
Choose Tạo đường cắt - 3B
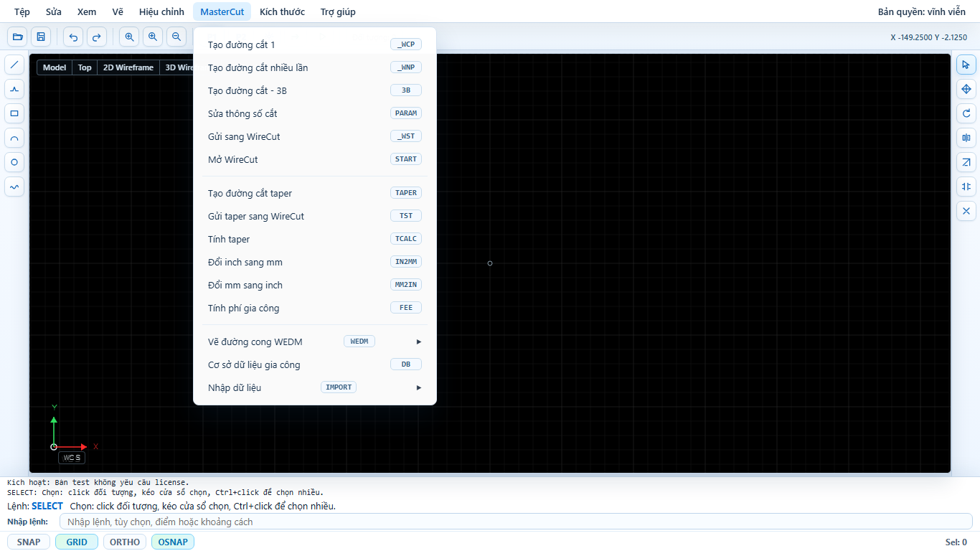(315, 90)
